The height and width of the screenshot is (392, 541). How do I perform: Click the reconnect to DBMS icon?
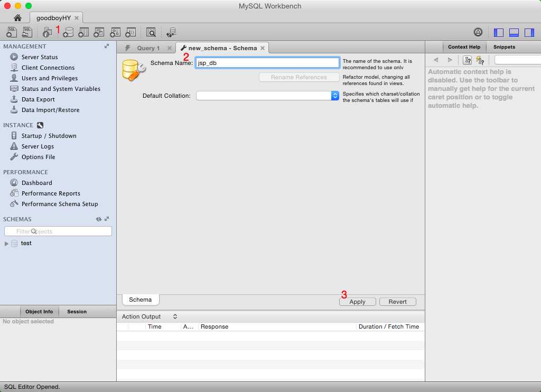click(171, 32)
